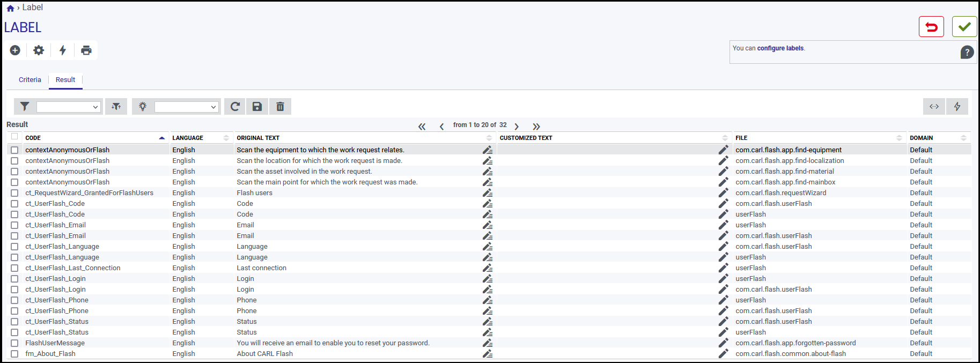Open the help question mark icon

click(967, 53)
